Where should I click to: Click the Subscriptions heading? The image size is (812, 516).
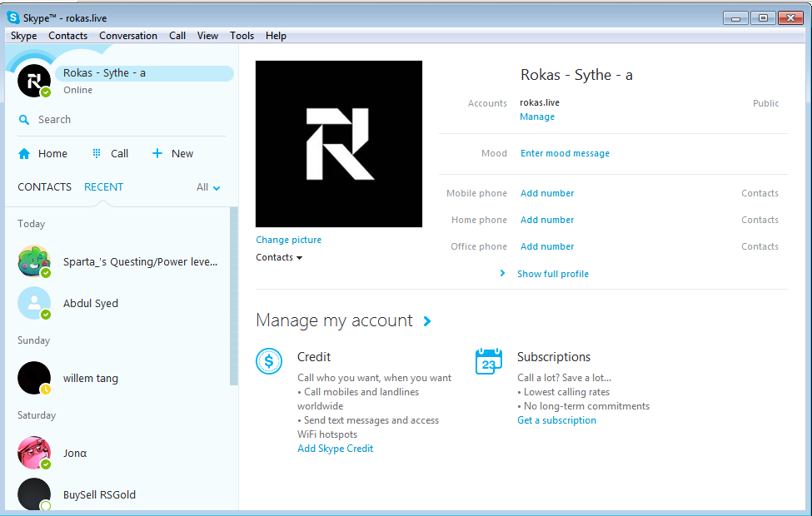pyautogui.click(x=554, y=356)
